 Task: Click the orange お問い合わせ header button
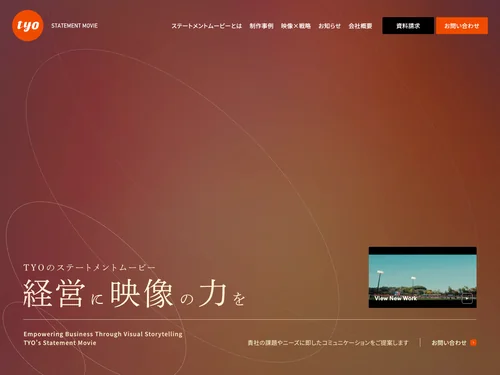coord(462,26)
